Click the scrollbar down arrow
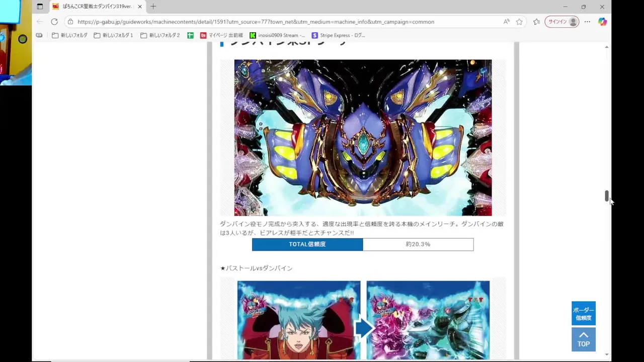Viewport: 644px width, 362px height. click(x=607, y=354)
